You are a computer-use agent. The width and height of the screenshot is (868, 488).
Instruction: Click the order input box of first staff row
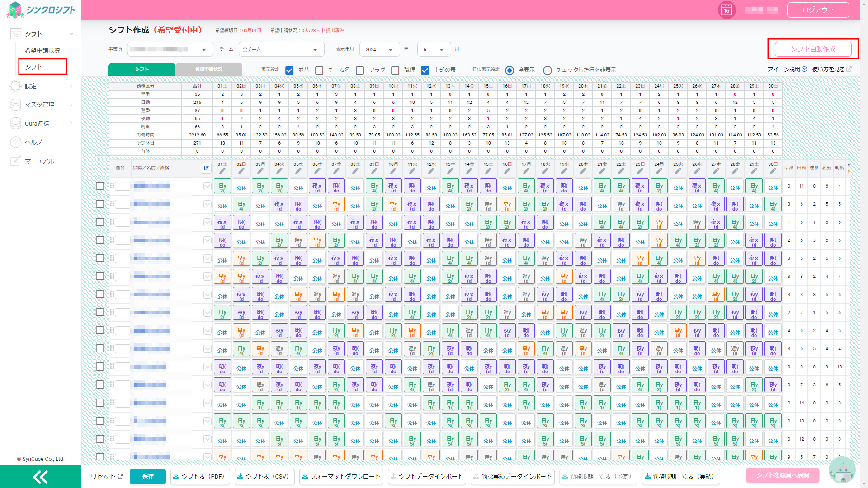tap(123, 186)
